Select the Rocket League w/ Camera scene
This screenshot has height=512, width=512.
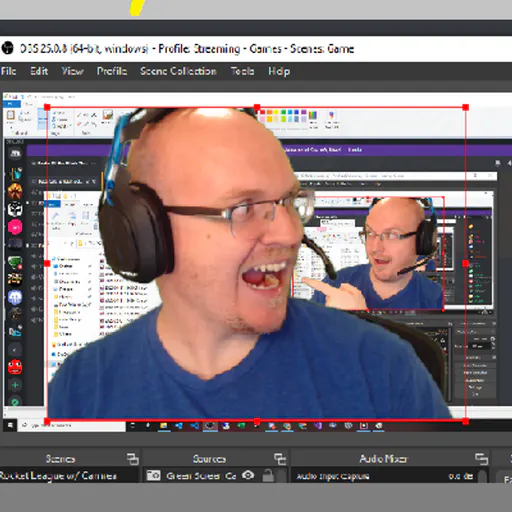58,476
